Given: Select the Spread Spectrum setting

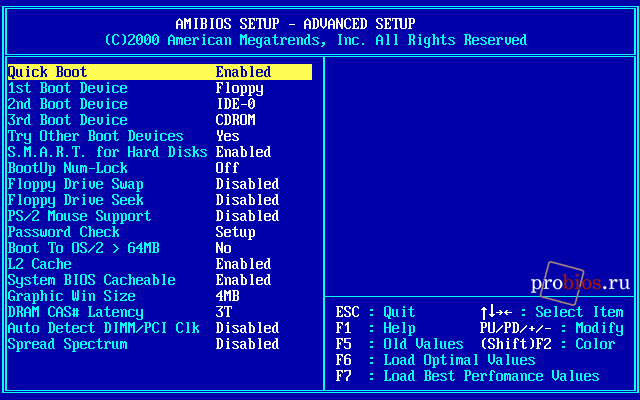Looking at the screenshot, I should point(68,344).
